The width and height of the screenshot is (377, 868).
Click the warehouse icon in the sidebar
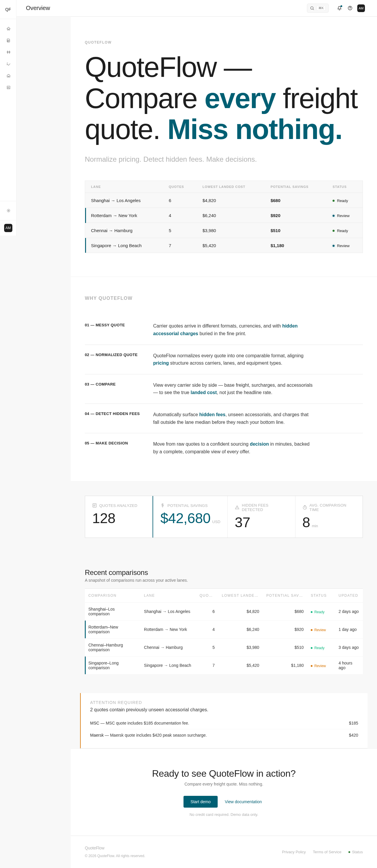(x=9, y=76)
